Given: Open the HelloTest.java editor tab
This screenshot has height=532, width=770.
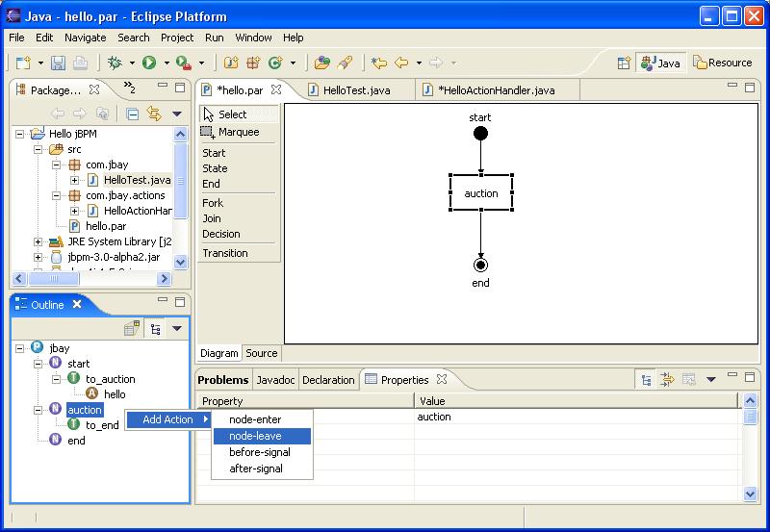Looking at the screenshot, I should [349, 90].
